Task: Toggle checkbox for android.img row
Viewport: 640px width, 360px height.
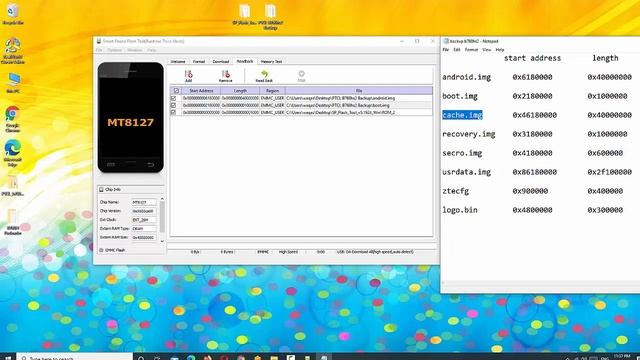Action: [173, 98]
